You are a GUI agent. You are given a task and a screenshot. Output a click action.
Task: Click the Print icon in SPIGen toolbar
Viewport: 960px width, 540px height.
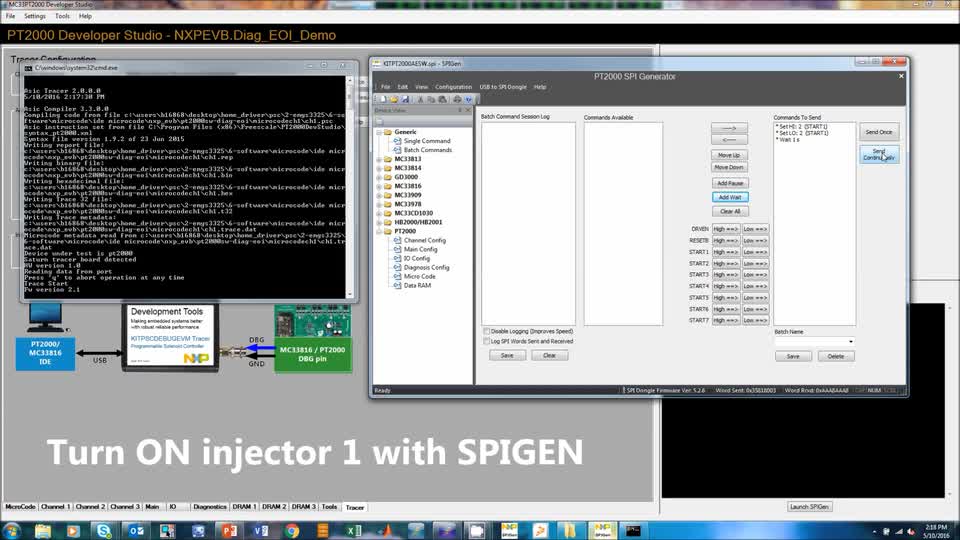(x=457, y=99)
